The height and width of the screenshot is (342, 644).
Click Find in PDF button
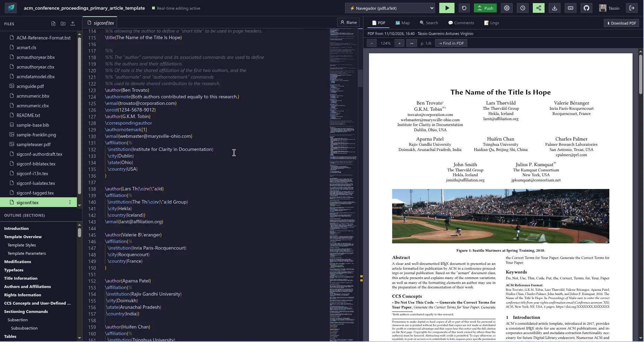tap(451, 43)
